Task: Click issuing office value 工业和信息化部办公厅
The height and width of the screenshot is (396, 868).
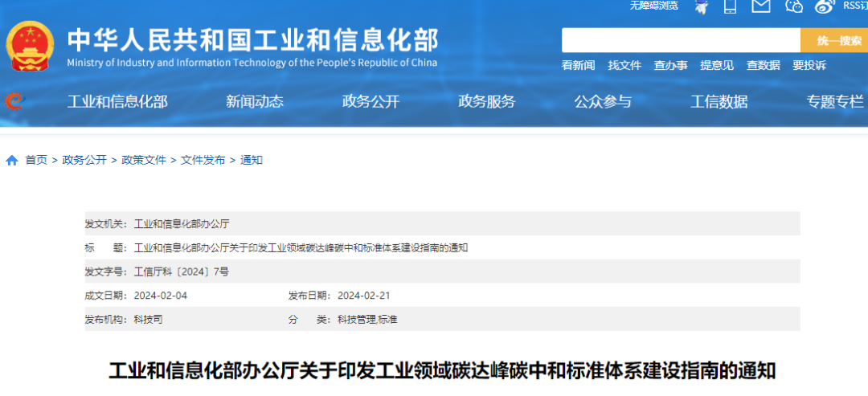Action: 182,224
